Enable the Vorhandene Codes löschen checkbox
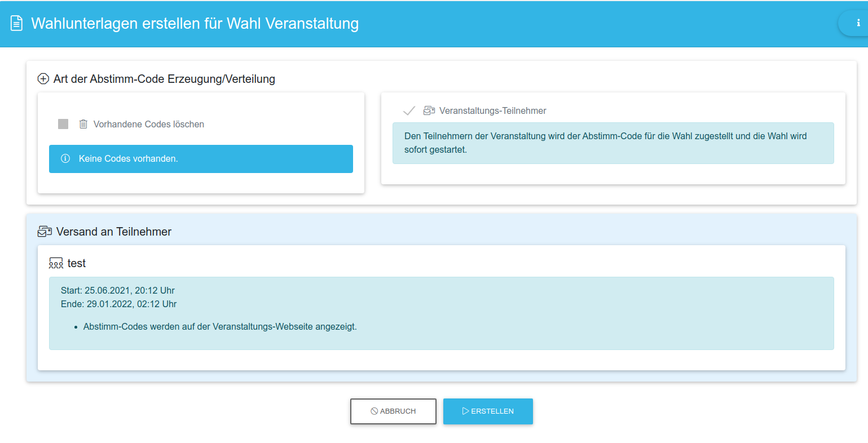The height and width of the screenshot is (443, 868). [63, 124]
